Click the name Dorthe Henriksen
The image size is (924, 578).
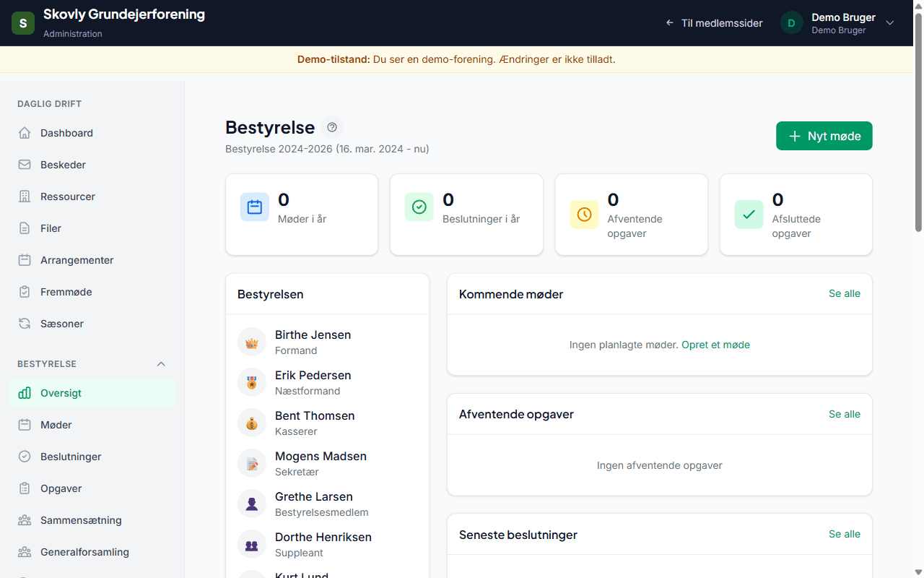[323, 537]
